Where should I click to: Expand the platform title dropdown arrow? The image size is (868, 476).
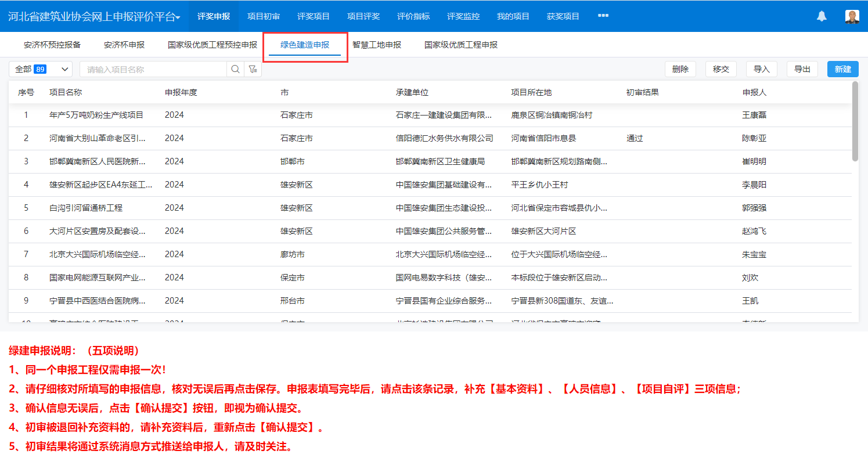pyautogui.click(x=178, y=17)
